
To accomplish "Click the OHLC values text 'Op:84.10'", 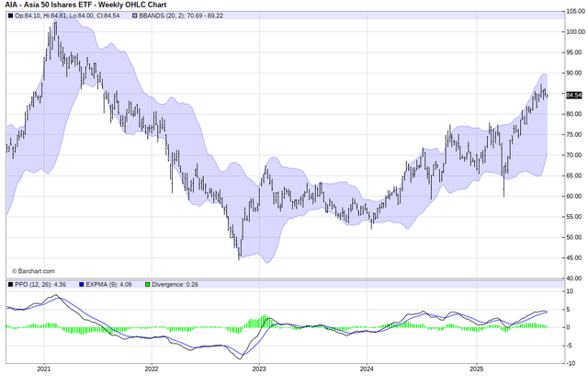I will tap(27, 16).
